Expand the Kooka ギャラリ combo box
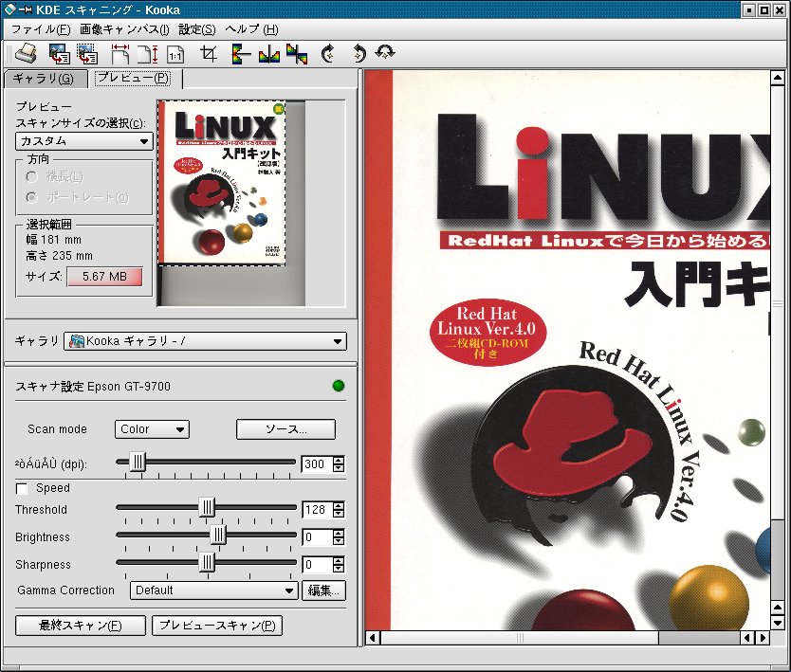791x672 pixels. (x=205, y=341)
